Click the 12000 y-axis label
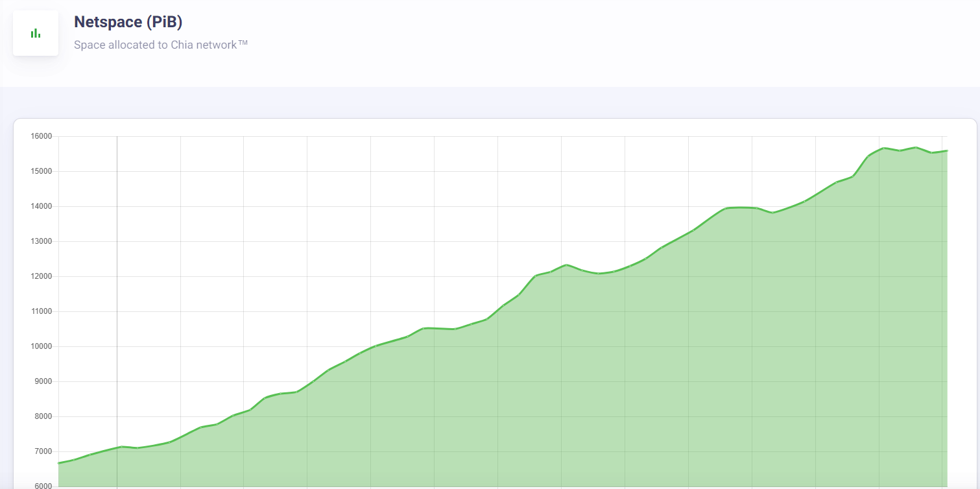This screenshot has width=980, height=489. (x=41, y=276)
